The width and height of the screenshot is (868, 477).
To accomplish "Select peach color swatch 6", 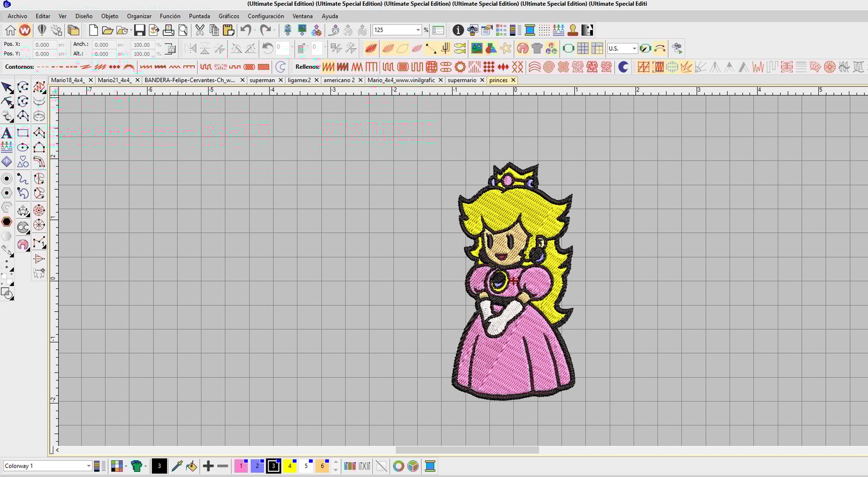I will tap(322, 466).
